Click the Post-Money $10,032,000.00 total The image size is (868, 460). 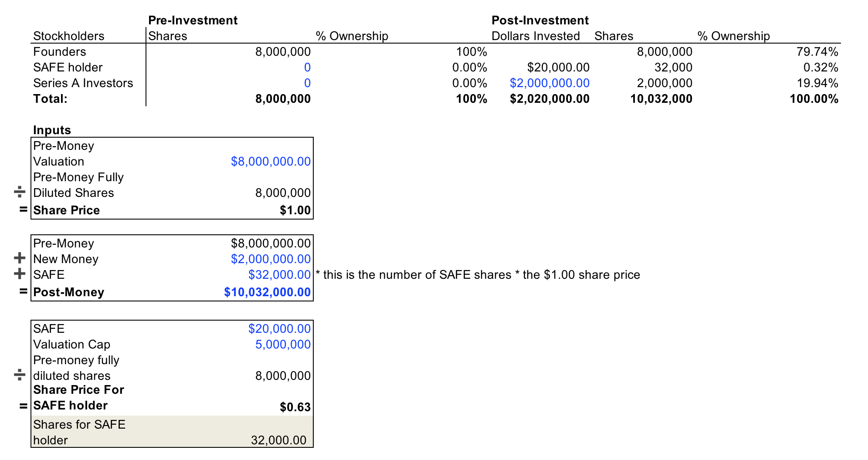tap(267, 292)
